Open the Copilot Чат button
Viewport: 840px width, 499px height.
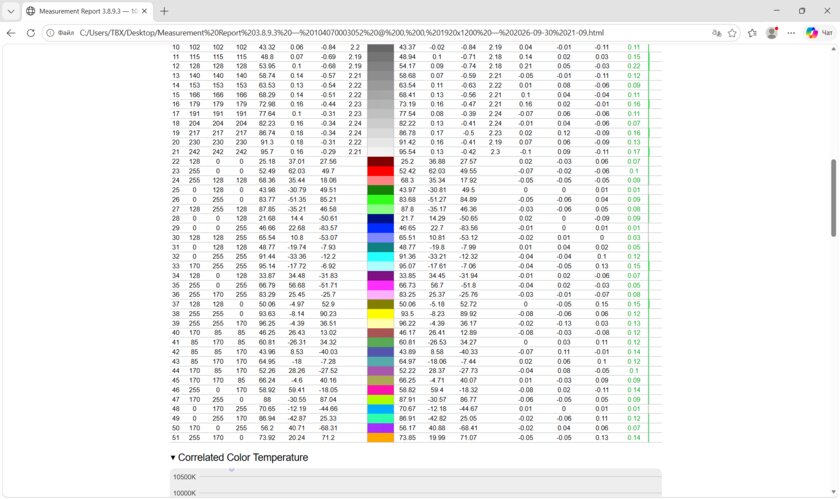pos(820,33)
